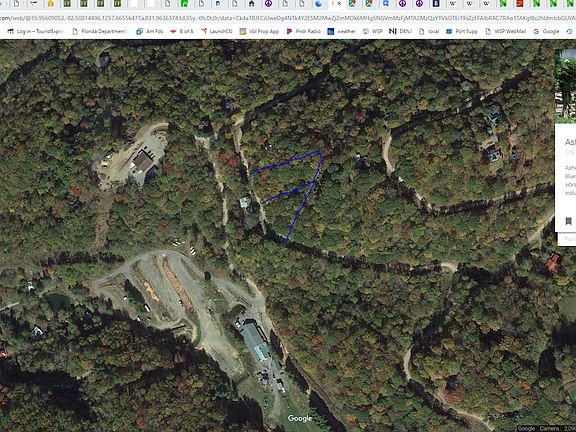Image resolution: width=576 pixels, height=432 pixels.
Task: Open the B of A bookmark
Action: [182, 32]
